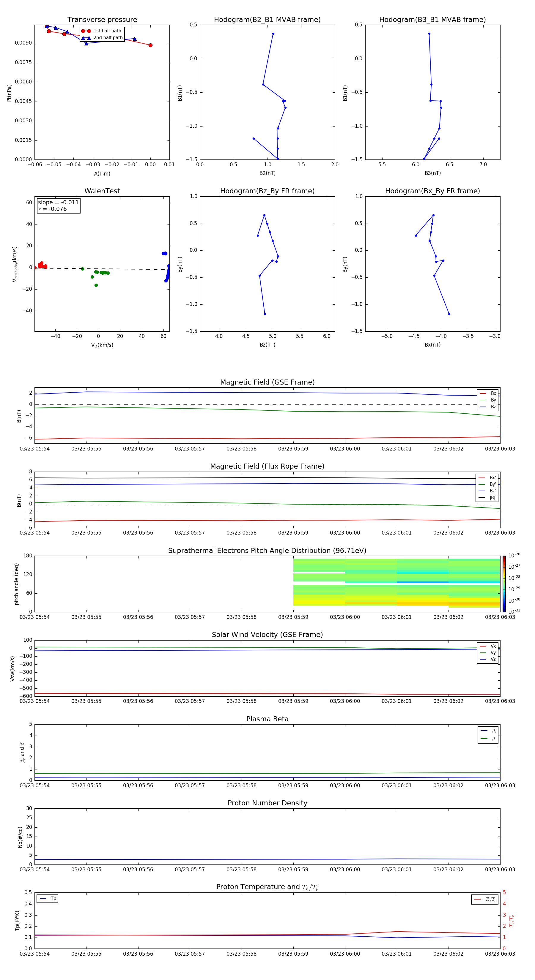Screen dimensions: 535x980
Task: Click the "Tp(10^6K)" y-axis label
Action: coord(17,921)
